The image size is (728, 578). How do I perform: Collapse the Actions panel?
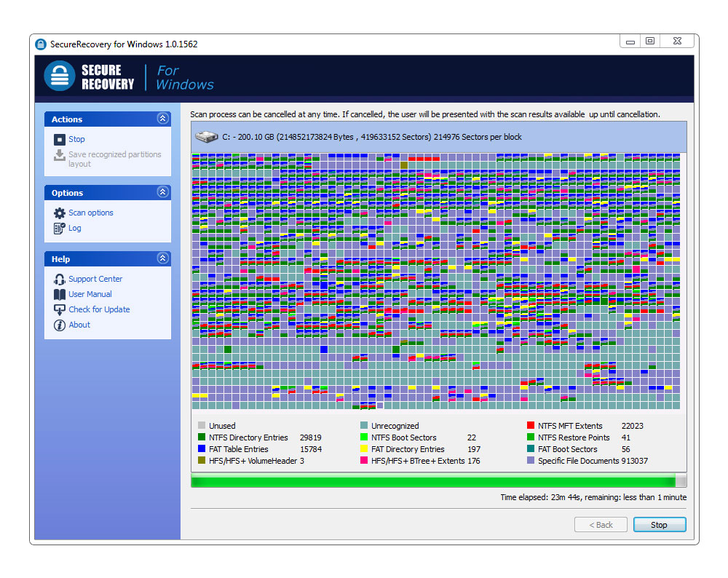(162, 119)
